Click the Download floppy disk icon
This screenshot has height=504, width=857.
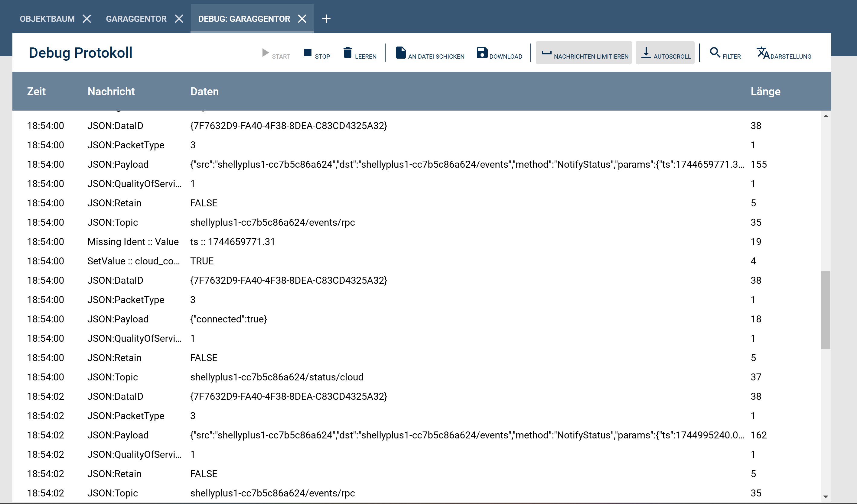click(x=482, y=53)
